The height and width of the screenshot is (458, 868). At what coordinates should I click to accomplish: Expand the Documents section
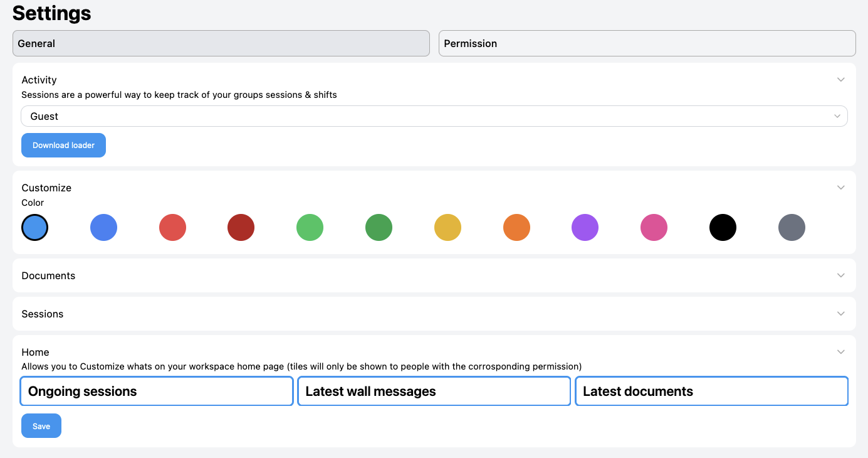coord(434,275)
